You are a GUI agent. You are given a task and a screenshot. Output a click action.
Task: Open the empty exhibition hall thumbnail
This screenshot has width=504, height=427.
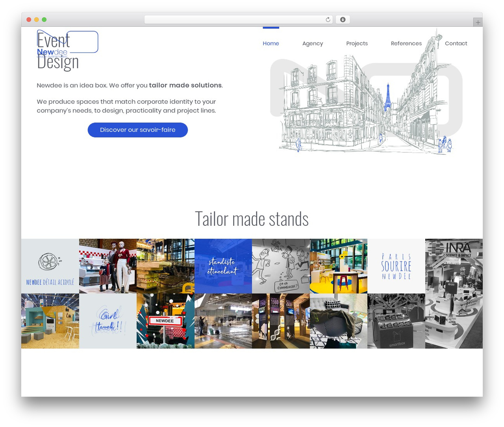tap(223, 321)
